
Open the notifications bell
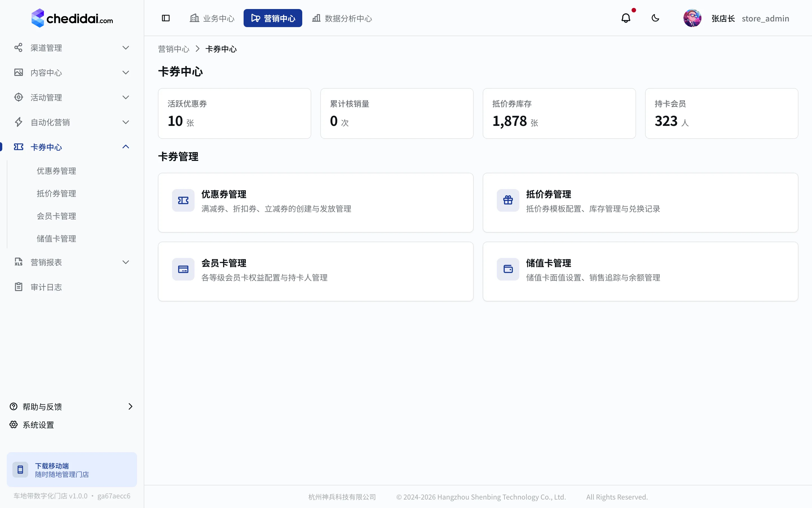(626, 18)
